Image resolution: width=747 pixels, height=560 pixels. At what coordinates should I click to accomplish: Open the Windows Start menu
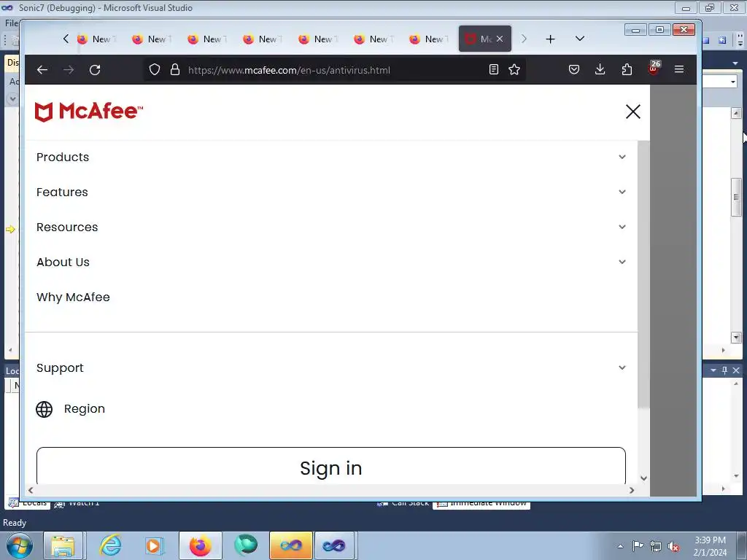(x=20, y=545)
